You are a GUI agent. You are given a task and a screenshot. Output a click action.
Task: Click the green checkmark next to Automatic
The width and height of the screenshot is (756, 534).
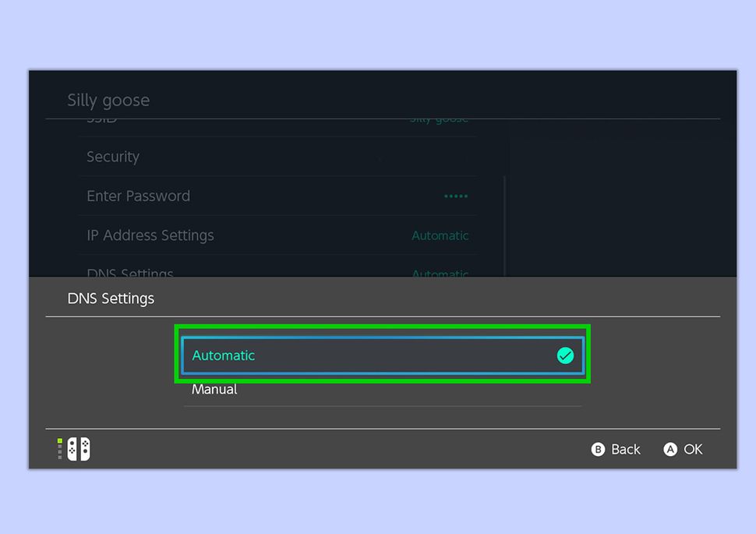(x=564, y=355)
